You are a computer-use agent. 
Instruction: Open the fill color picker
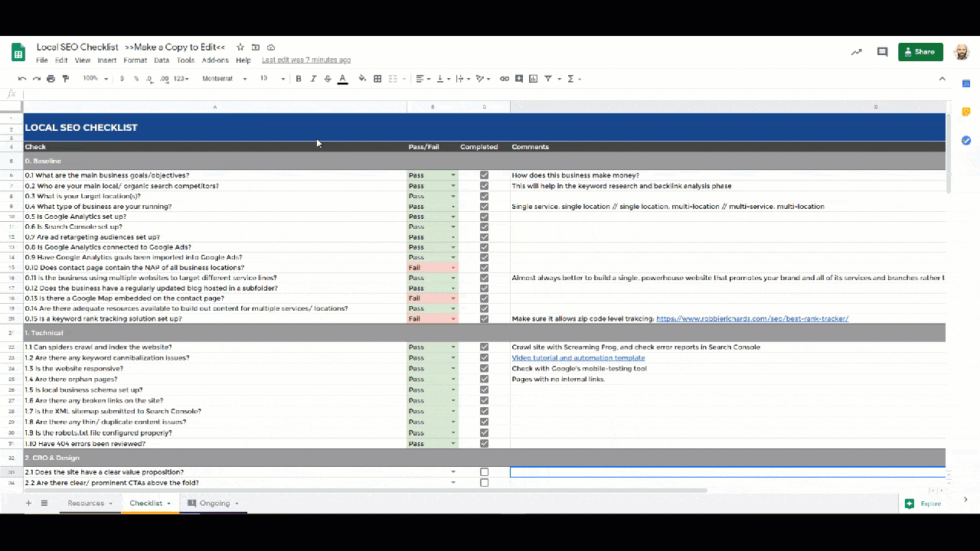pos(362,79)
